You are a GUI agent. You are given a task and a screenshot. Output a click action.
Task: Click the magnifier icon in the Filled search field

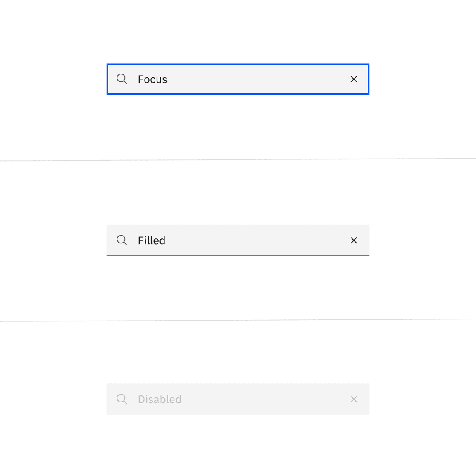tap(122, 240)
